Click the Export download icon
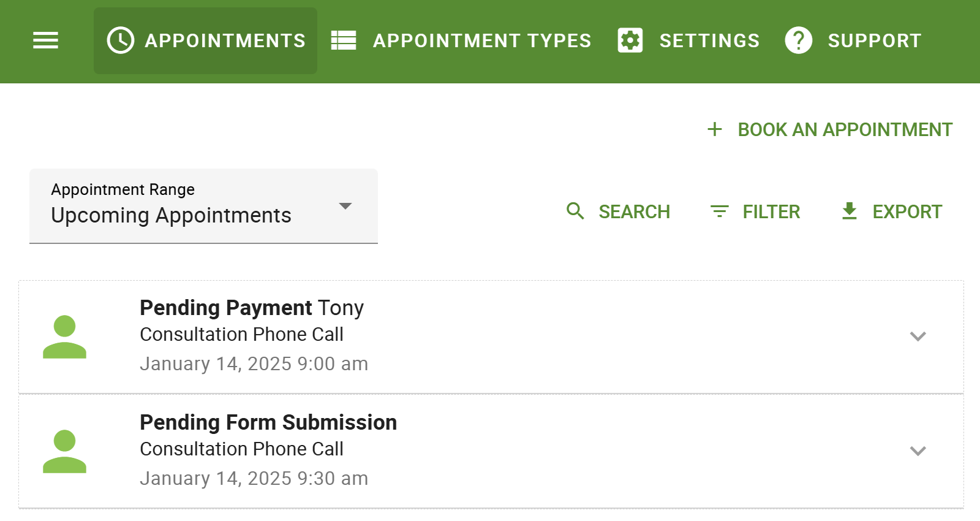This screenshot has height=521, width=980. (x=849, y=211)
